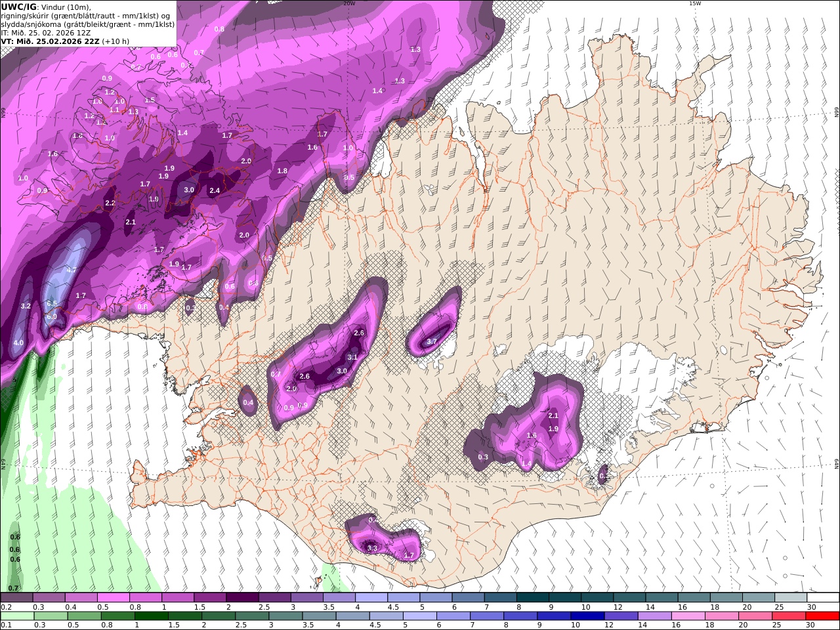840x630 pixels.
Task: Click the light lavender swatch labeled 4 in the upper legend
Action: (370, 597)
